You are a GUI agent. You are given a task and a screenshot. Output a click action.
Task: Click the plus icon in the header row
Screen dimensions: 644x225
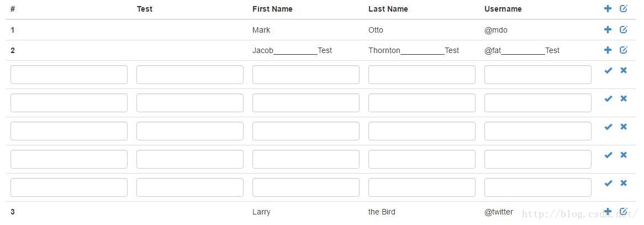pyautogui.click(x=608, y=9)
